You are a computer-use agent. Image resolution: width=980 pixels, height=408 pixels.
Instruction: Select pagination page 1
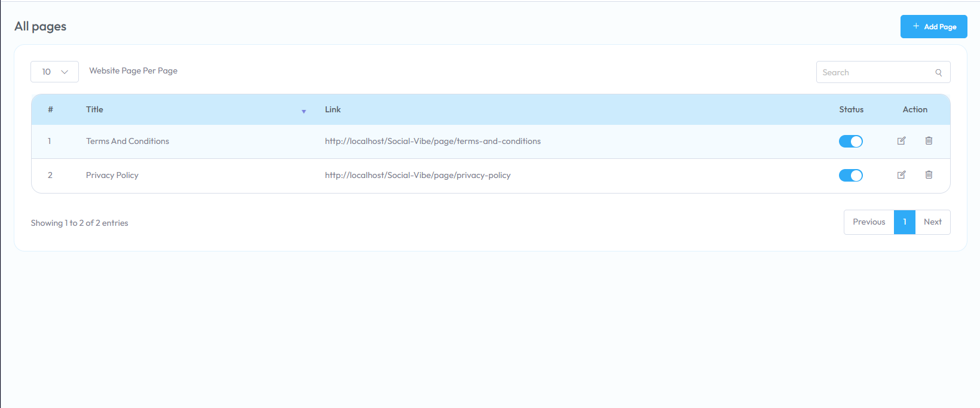[905, 222]
